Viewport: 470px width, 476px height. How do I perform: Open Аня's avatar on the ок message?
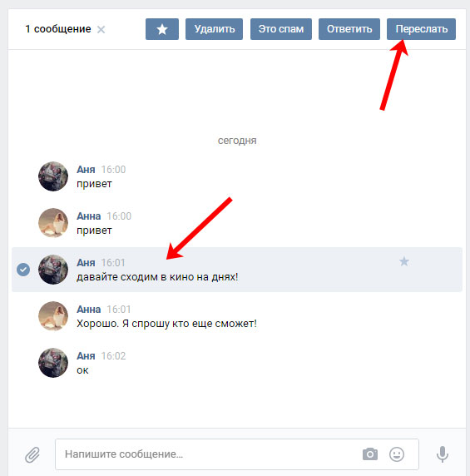point(53,363)
